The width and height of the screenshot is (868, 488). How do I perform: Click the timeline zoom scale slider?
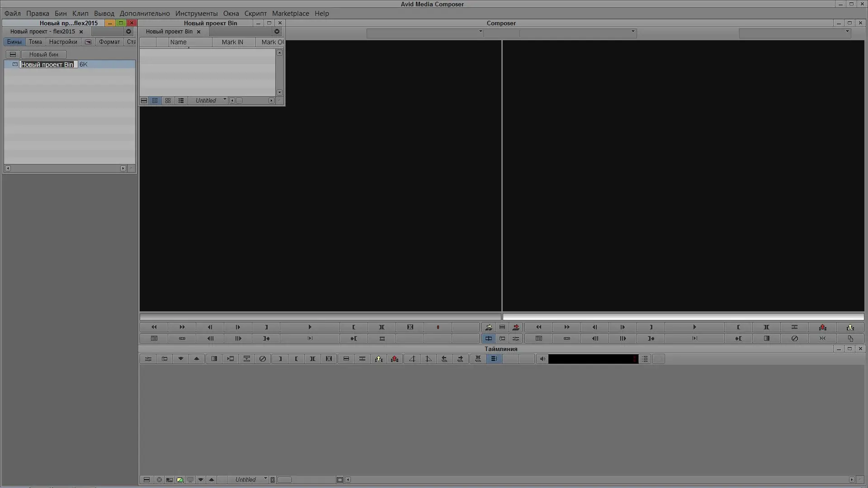[285, 480]
